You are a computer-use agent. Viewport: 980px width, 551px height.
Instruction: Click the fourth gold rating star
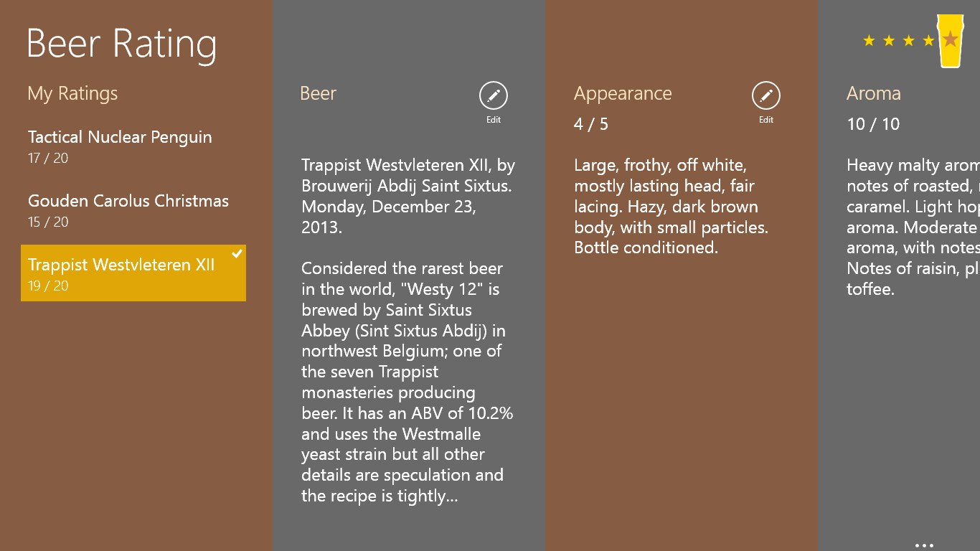[x=928, y=41]
